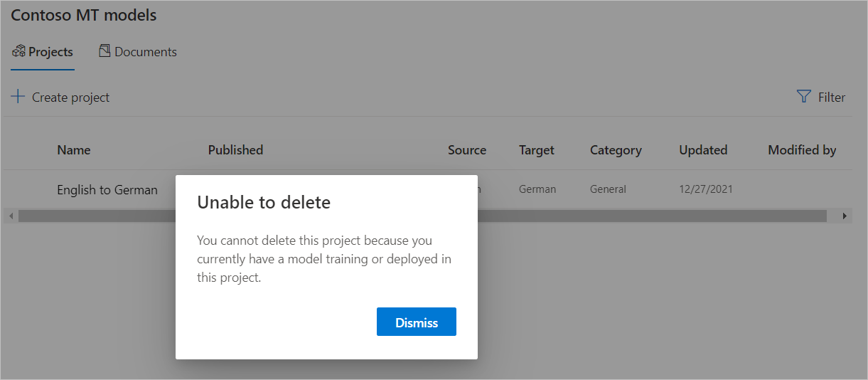868x380 pixels.
Task: Switch to the Documents tab label
Action: coord(145,52)
